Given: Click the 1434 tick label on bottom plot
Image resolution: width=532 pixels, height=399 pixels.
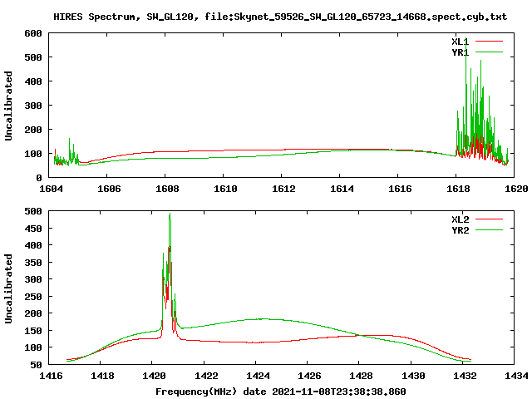Looking at the screenshot, I should click(516, 376).
